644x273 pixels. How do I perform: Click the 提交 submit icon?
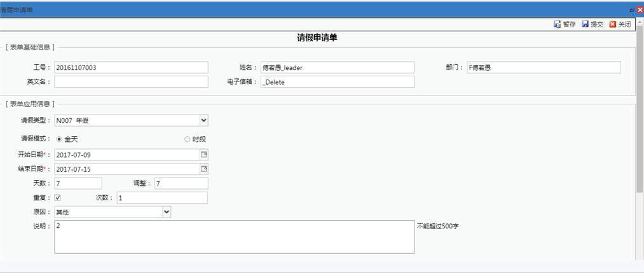click(585, 24)
